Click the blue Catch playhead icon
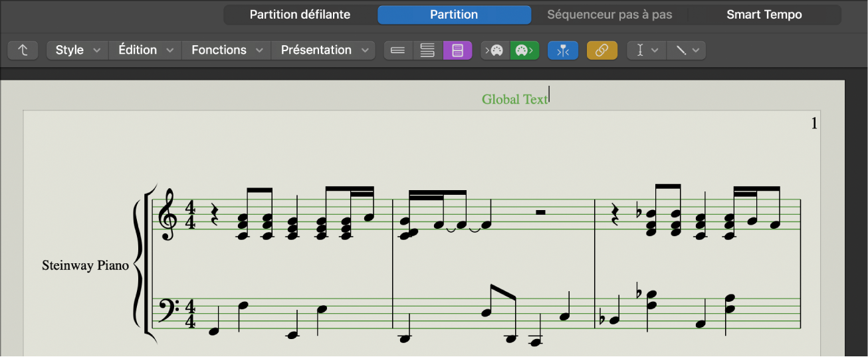The width and height of the screenshot is (868, 359). [x=563, y=51]
